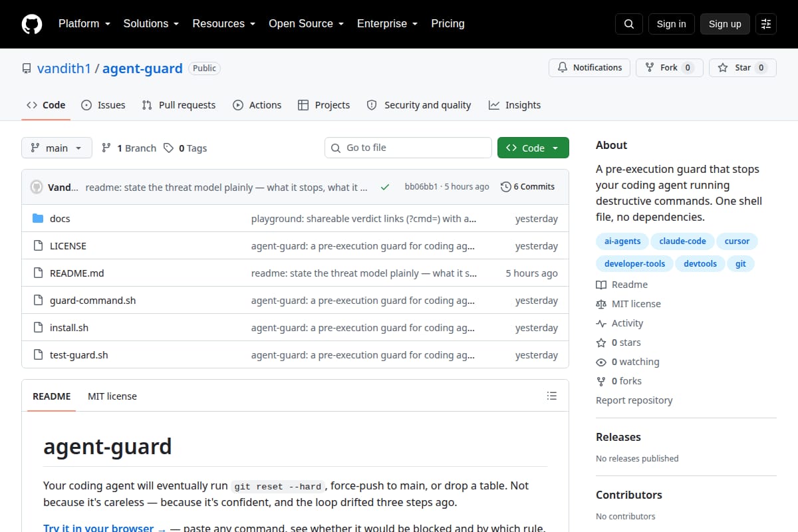
Task: Star the agent-guard repository
Action: click(x=743, y=68)
